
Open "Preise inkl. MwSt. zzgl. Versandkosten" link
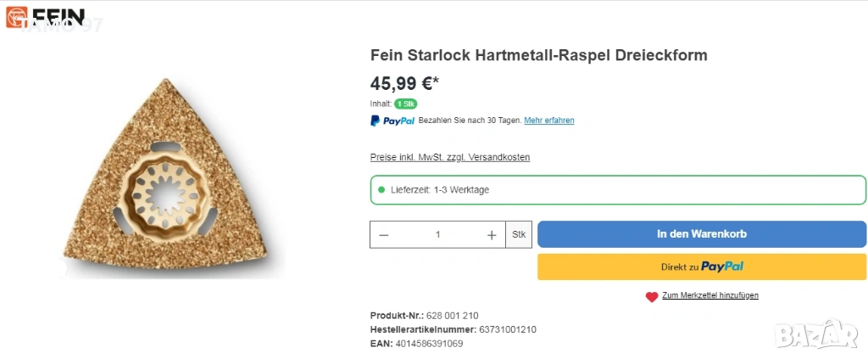449,157
